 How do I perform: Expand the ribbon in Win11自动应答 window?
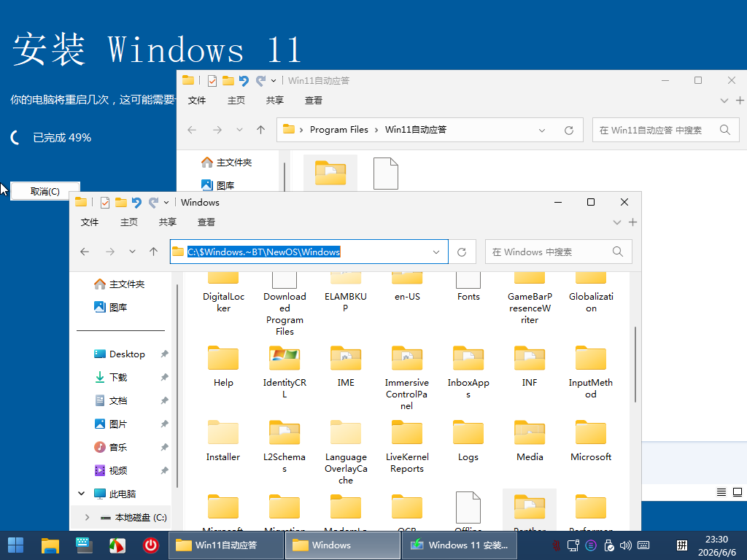724,101
